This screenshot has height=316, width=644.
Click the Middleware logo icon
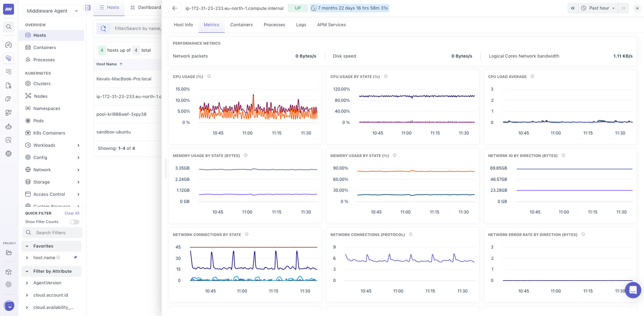click(x=9, y=9)
